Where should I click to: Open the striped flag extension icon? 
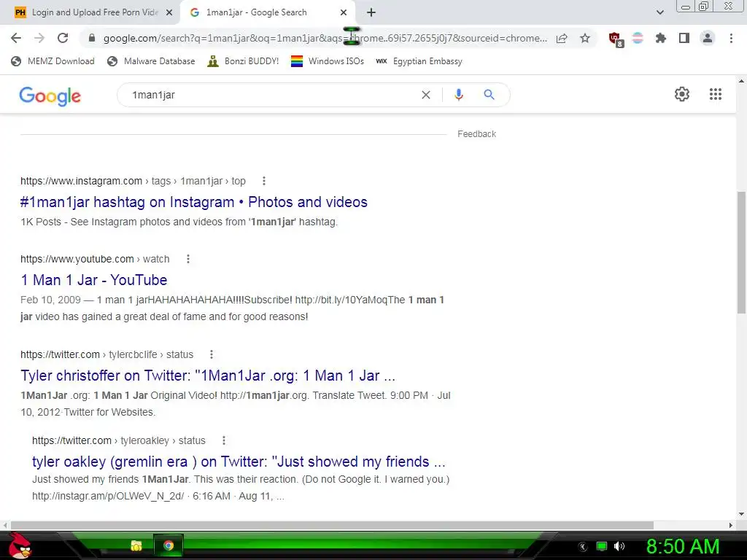[638, 38]
